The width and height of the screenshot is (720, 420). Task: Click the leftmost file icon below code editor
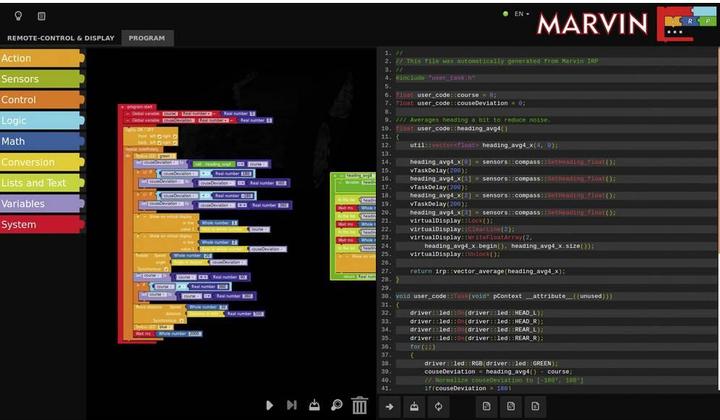click(486, 406)
